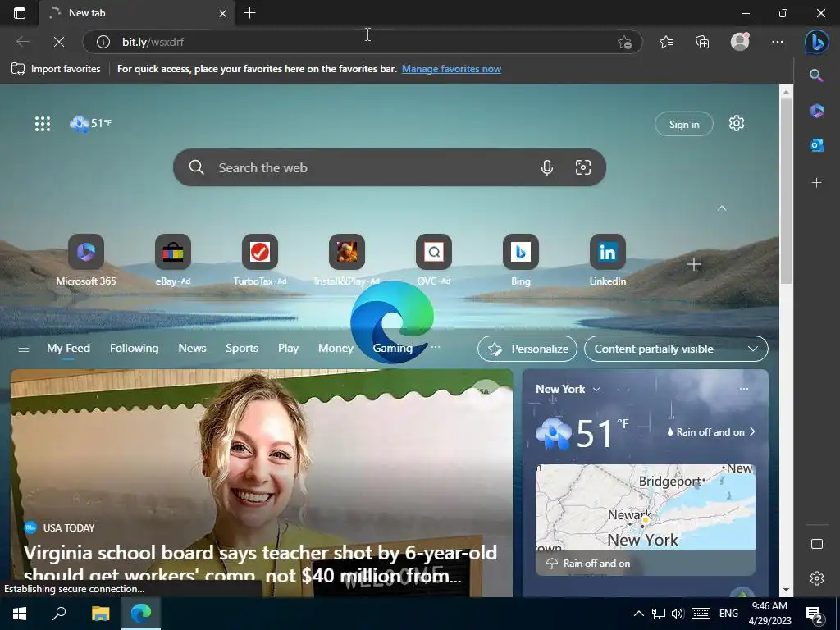Close the New tab browser tab
This screenshot has height=630, width=840.
tap(222, 13)
